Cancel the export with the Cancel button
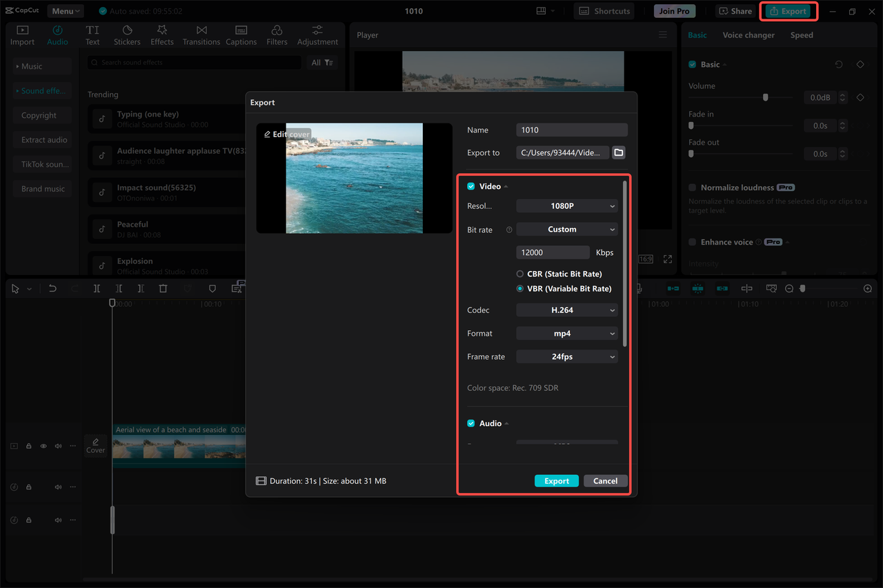The image size is (883, 588). 605,480
